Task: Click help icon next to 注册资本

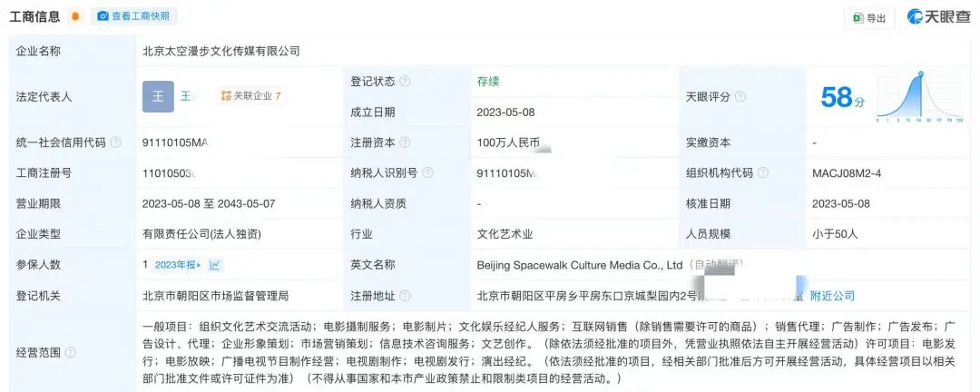Action: [405, 143]
